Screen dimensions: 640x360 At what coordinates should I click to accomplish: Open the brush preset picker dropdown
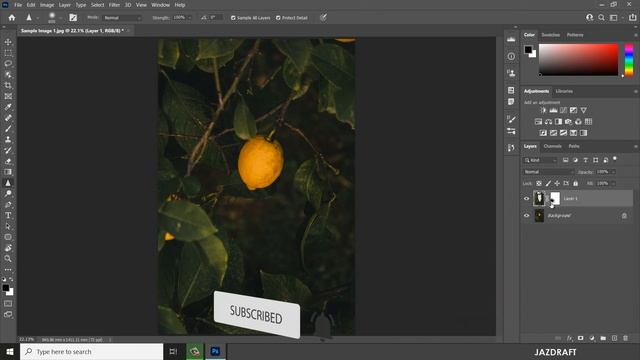coord(60,18)
